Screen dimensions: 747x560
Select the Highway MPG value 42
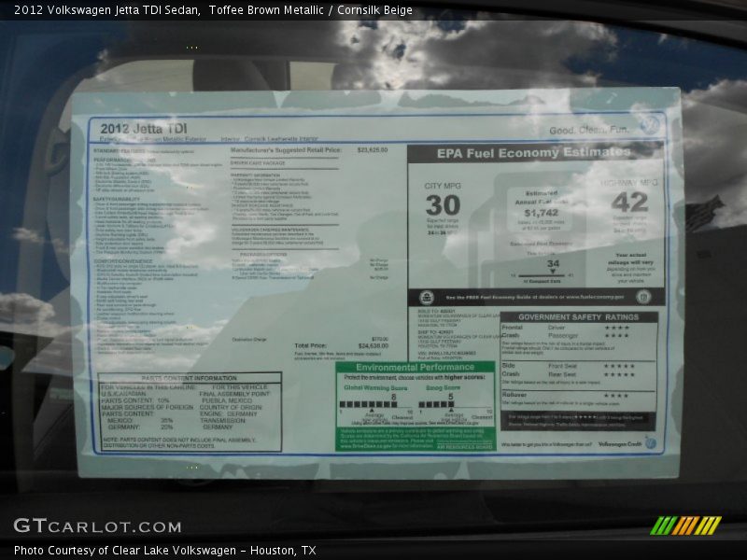click(629, 202)
